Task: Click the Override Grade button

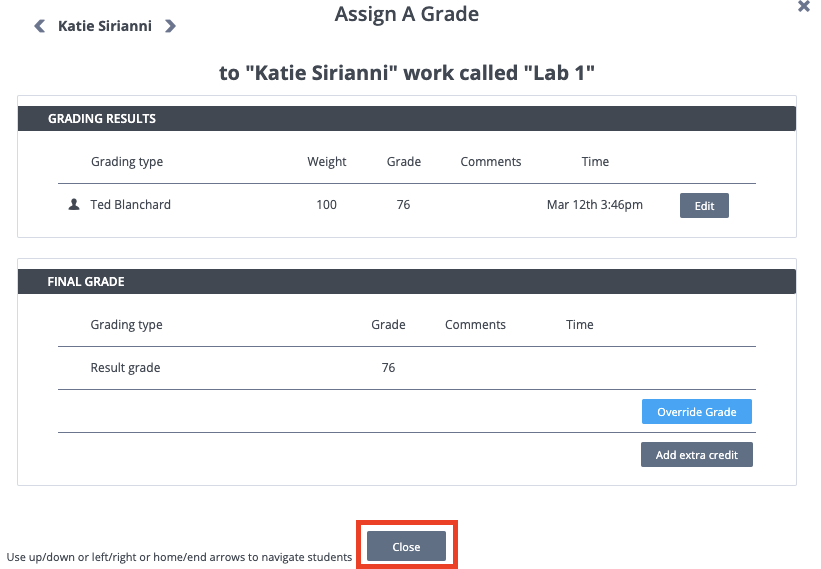Action: [696, 411]
